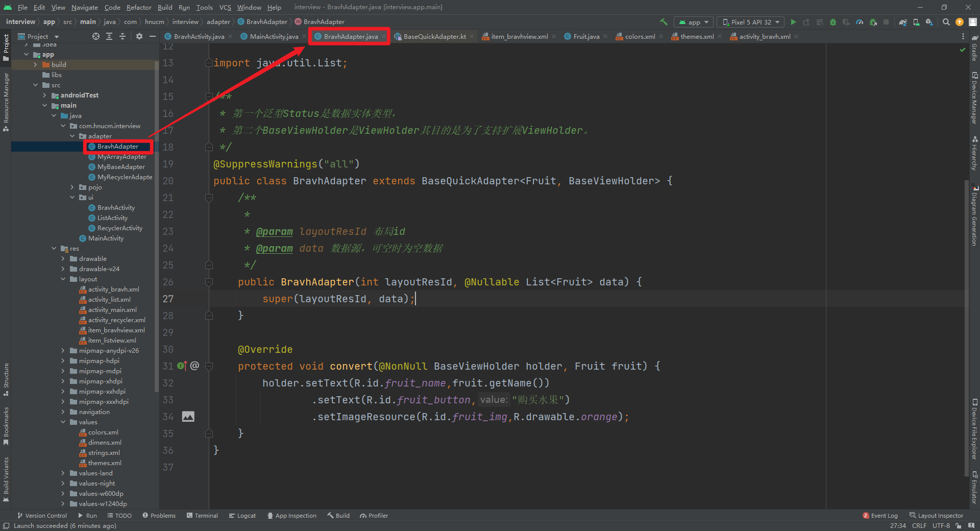The height and width of the screenshot is (531, 980).
Task: Open the VCS menu
Action: coord(225,7)
